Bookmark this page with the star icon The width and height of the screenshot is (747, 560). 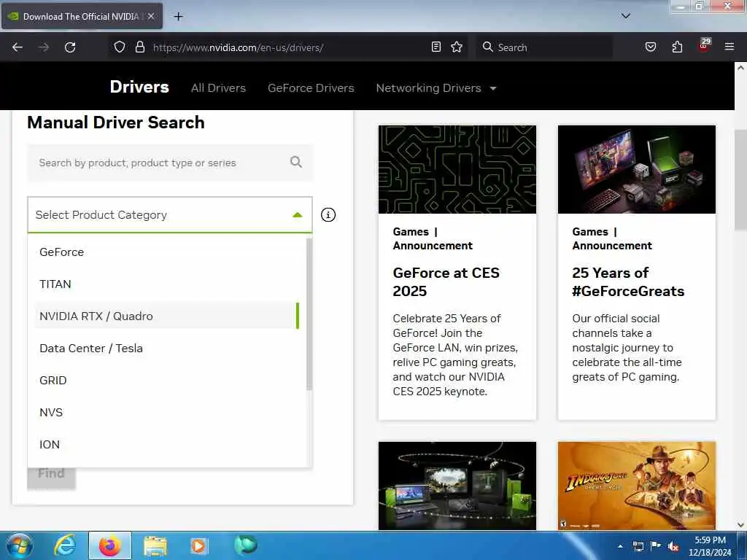[457, 47]
